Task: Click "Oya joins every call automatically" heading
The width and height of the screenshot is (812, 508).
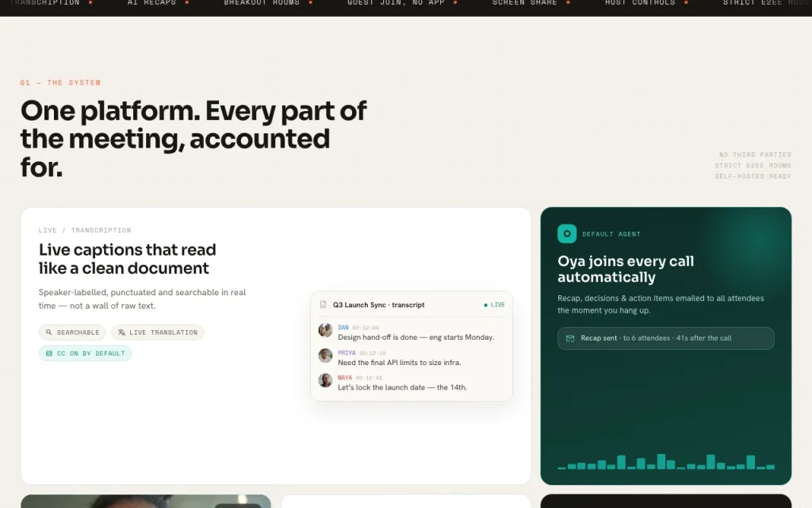Action: pos(626,269)
